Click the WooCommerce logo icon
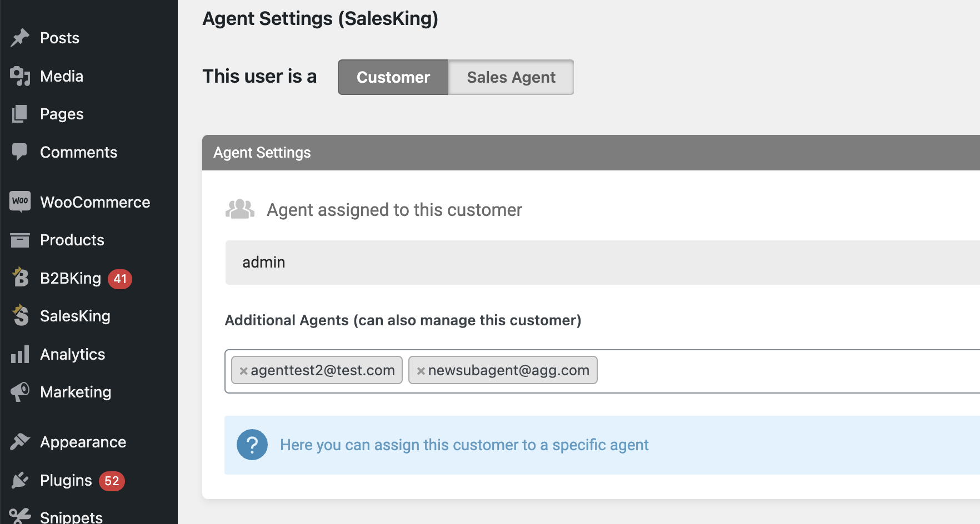Viewport: 980px width, 524px height. (20, 201)
